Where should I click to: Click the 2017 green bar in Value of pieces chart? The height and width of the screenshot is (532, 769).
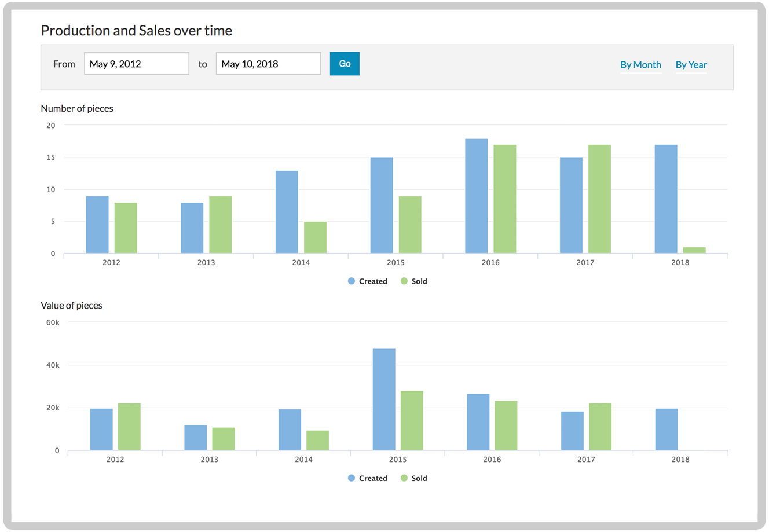tap(599, 425)
